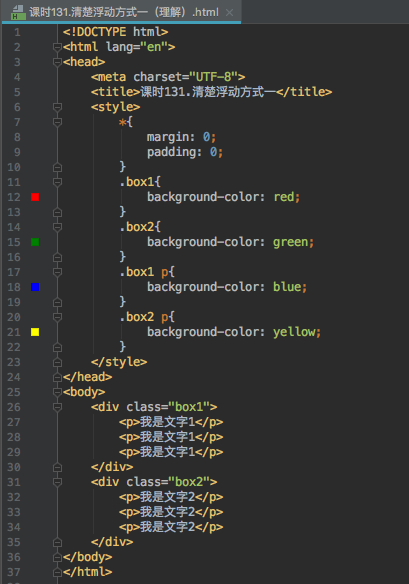Click the fold end marker on line 22
This screenshot has height=584, width=409.
(x=57, y=347)
